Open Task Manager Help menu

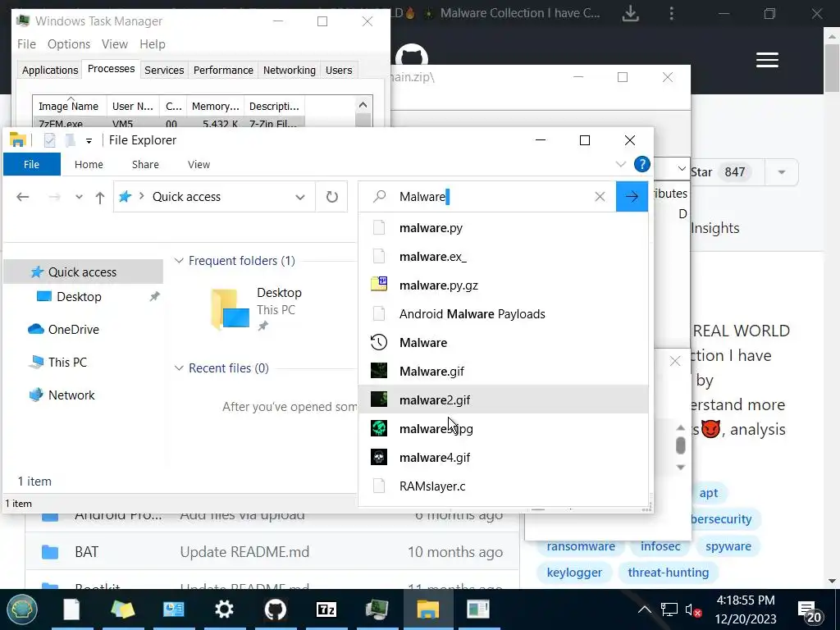coord(152,44)
